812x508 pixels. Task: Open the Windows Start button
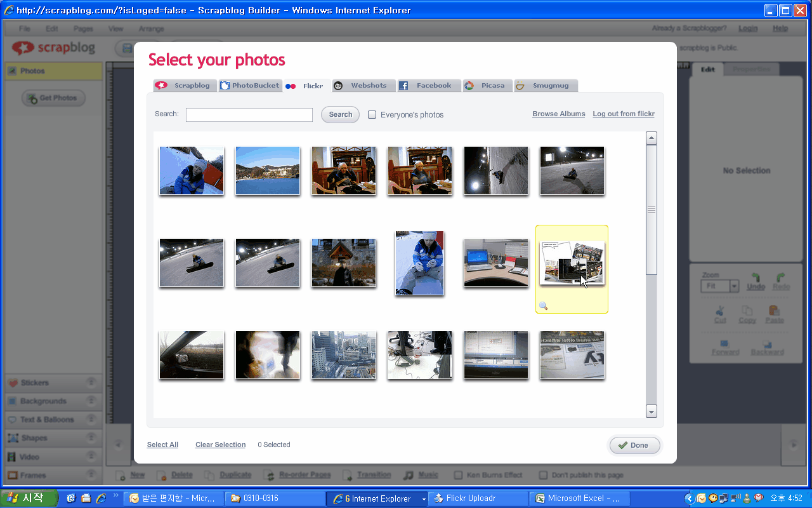(29, 498)
